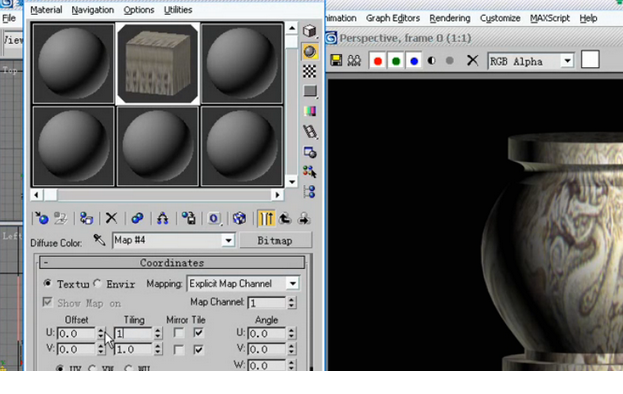This screenshot has width=623, height=394.
Task: Toggle U Tile checkbox
Action: (x=198, y=333)
